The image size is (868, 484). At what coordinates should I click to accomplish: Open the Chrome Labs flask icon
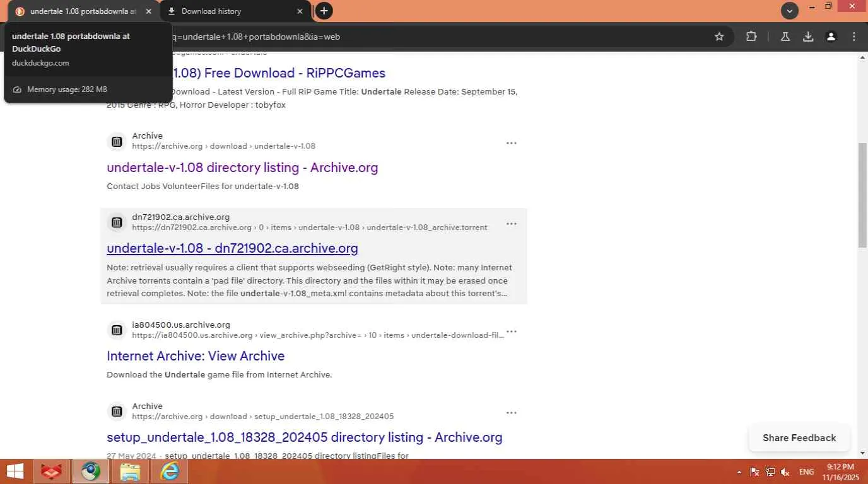pyautogui.click(x=785, y=37)
